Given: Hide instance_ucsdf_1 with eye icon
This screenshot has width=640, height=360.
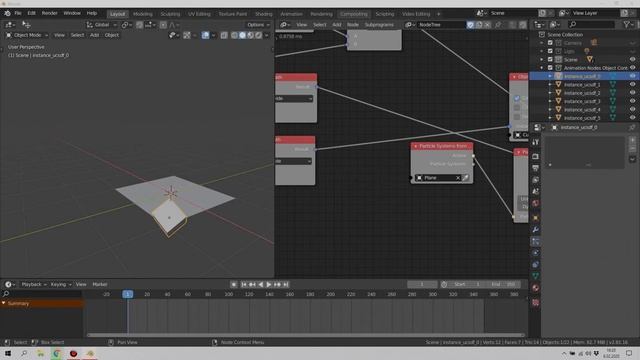Looking at the screenshot, I should tap(632, 84).
